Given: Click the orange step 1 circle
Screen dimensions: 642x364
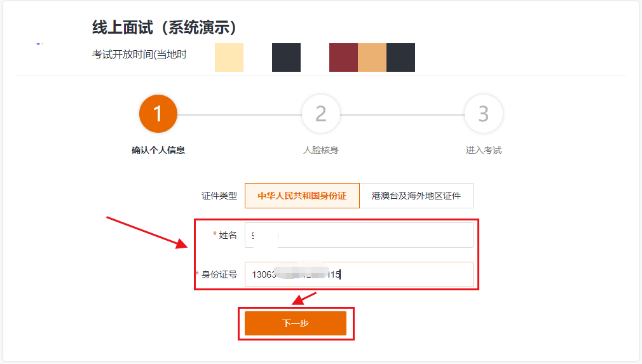Looking at the screenshot, I should coord(158,114).
